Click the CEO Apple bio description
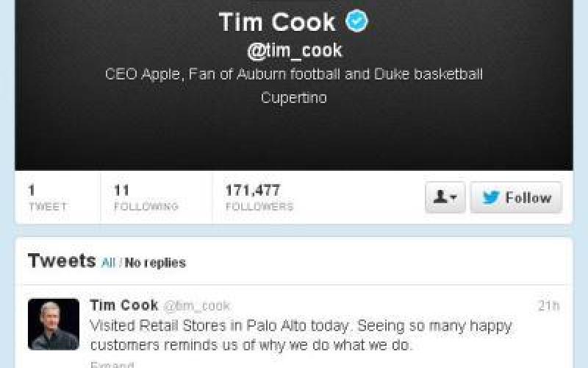 coord(293,74)
